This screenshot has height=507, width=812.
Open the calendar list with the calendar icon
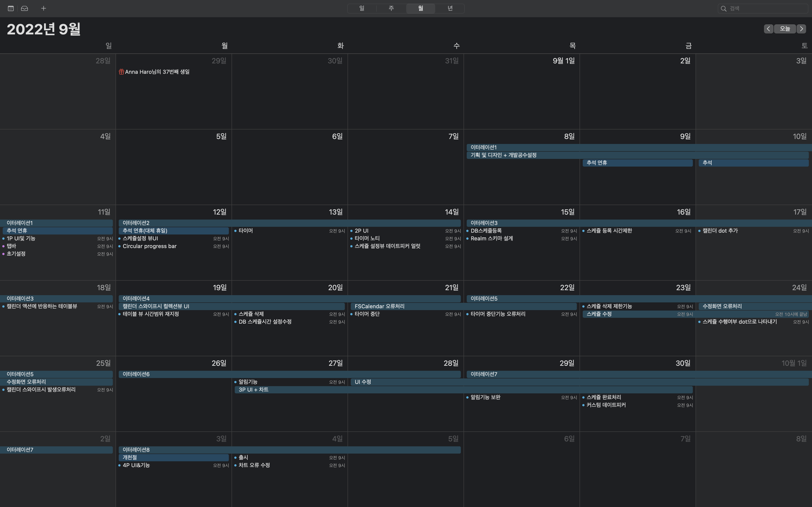click(x=10, y=8)
